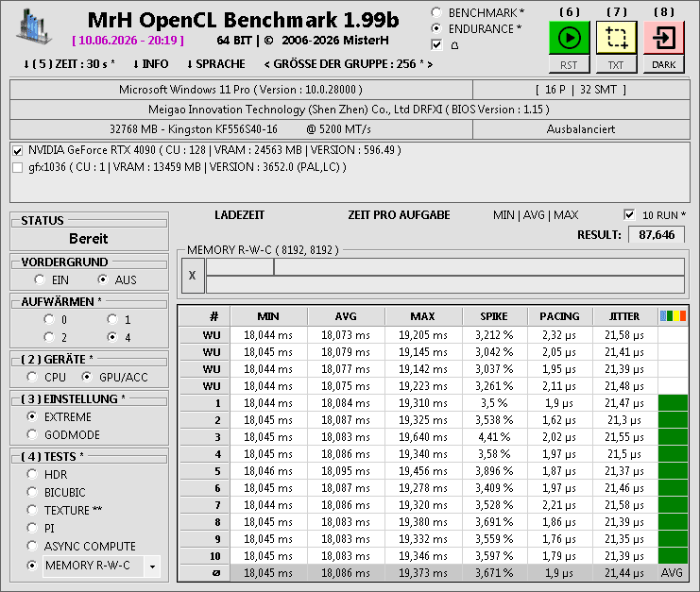Open the MEMORY R-W-C dropdown arrow
The height and width of the screenshot is (592, 700).
click(153, 567)
